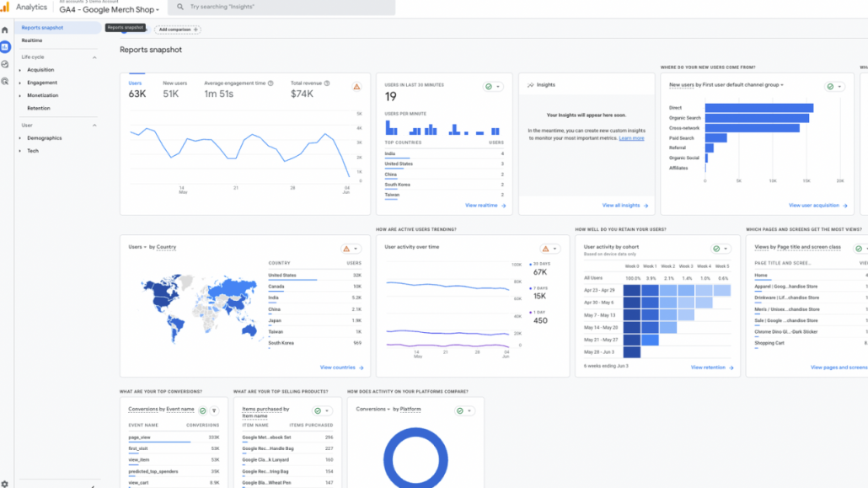Click India row in Top countries list
Screen dimensions: 868x488
[444, 154]
